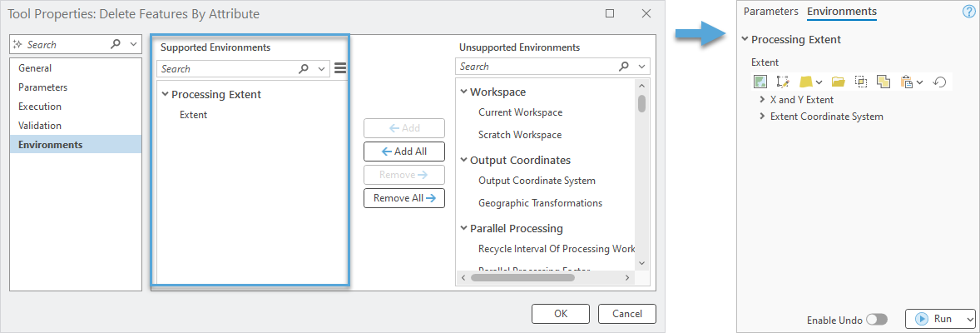
Task: Collapse the Workspace group
Action: 463,92
